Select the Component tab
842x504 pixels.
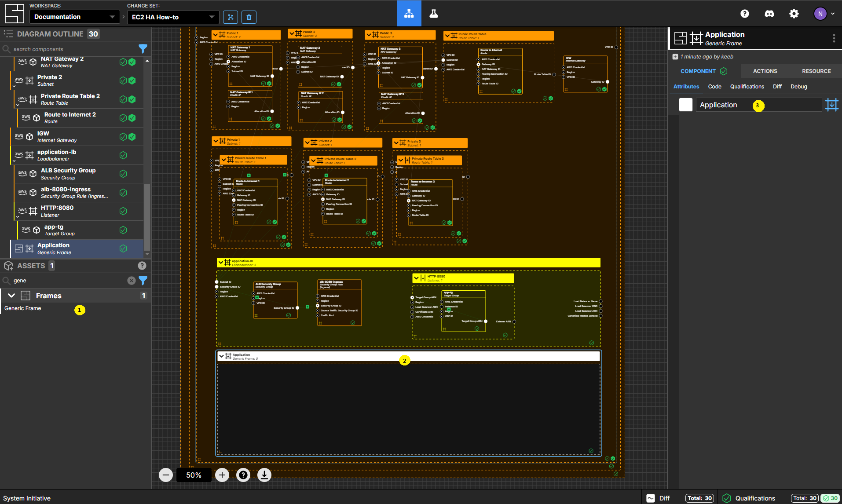[x=704, y=71]
